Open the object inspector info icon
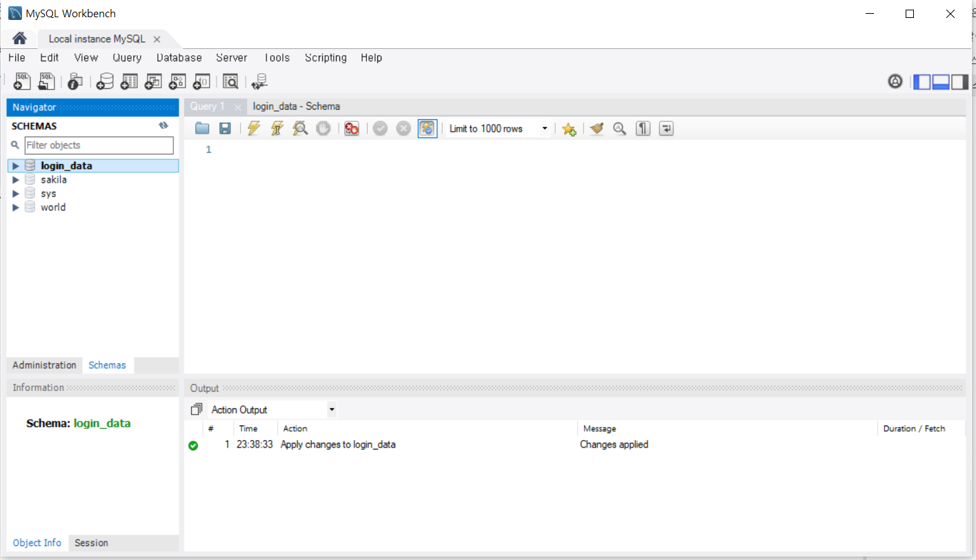Image resolution: width=976 pixels, height=560 pixels. tap(75, 81)
